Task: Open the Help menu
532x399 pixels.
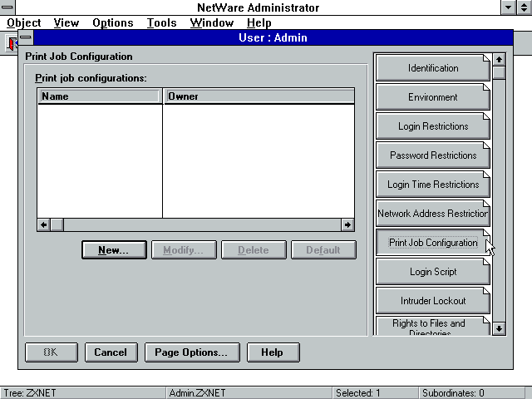Action: tap(259, 22)
